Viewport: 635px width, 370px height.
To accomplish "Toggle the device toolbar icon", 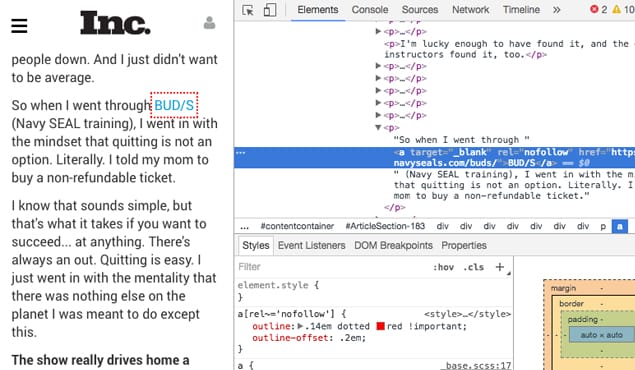I will (270, 10).
